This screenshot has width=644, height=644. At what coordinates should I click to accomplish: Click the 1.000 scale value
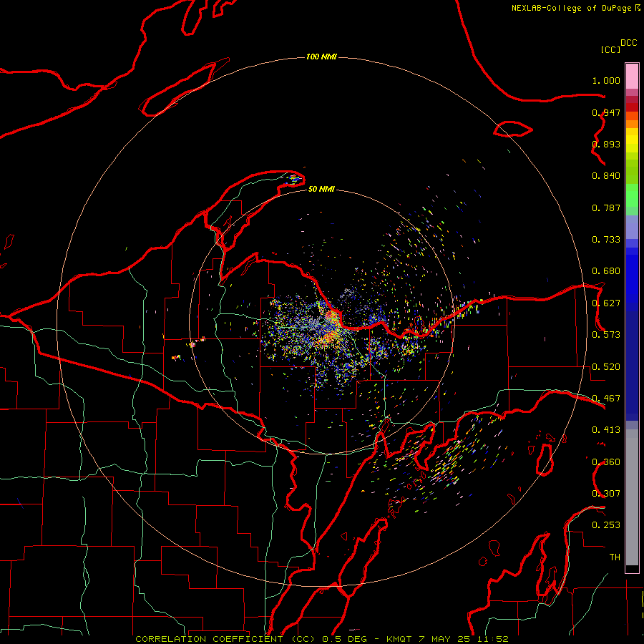[606, 80]
